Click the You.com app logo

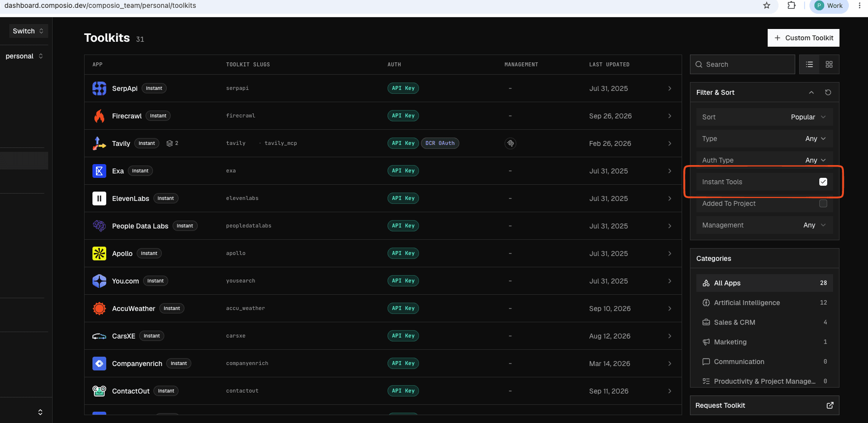pos(99,281)
